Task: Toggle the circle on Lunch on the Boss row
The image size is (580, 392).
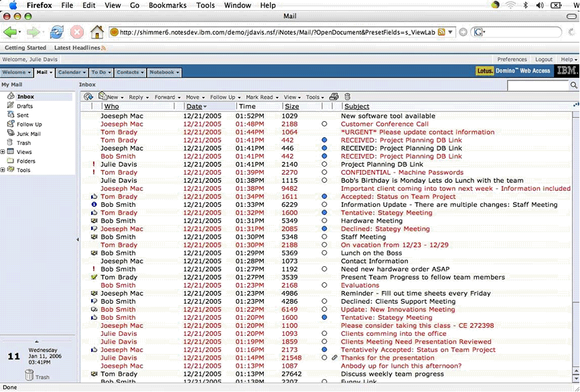Action: coord(324,253)
